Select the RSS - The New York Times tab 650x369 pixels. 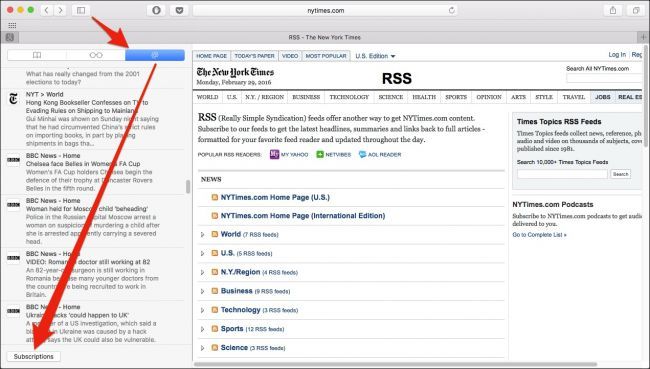click(325, 37)
